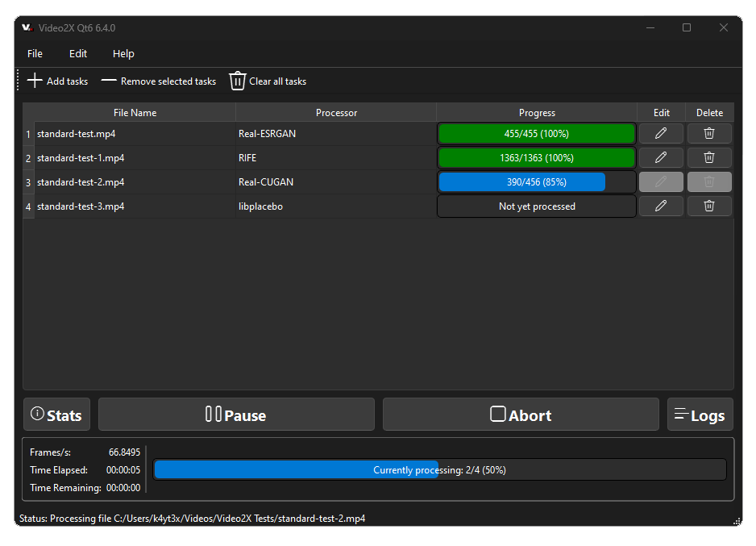Click the Remove selected tasks minus icon
The height and width of the screenshot is (546, 756).
[x=108, y=81]
